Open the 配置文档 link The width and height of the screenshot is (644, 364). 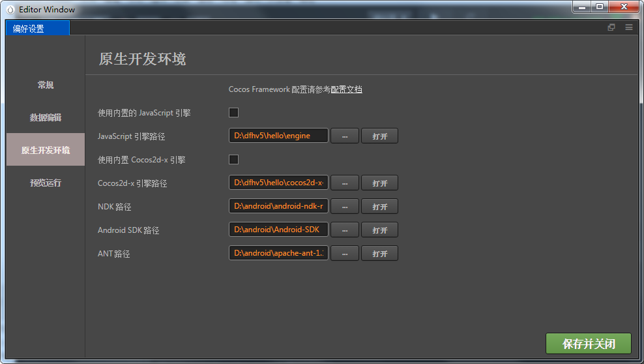(x=346, y=89)
